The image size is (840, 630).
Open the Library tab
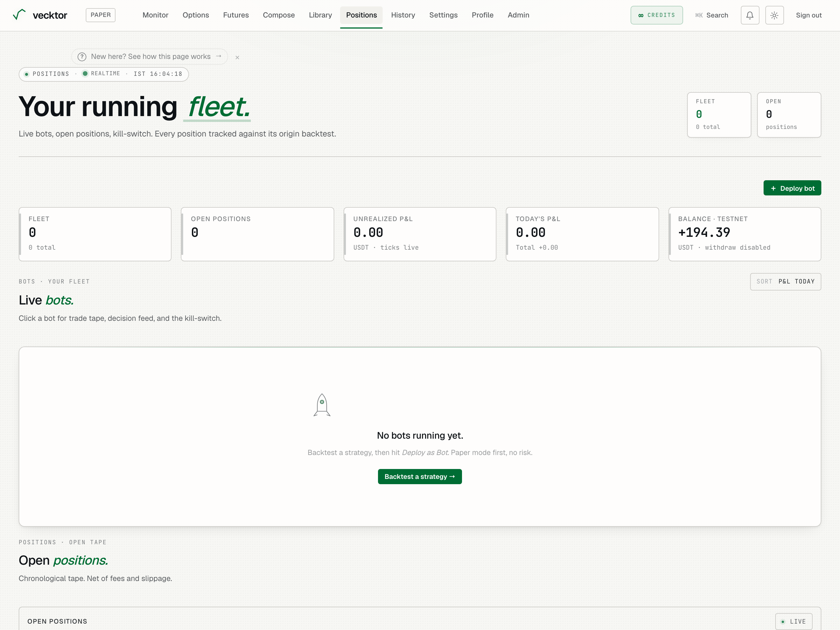[320, 15]
